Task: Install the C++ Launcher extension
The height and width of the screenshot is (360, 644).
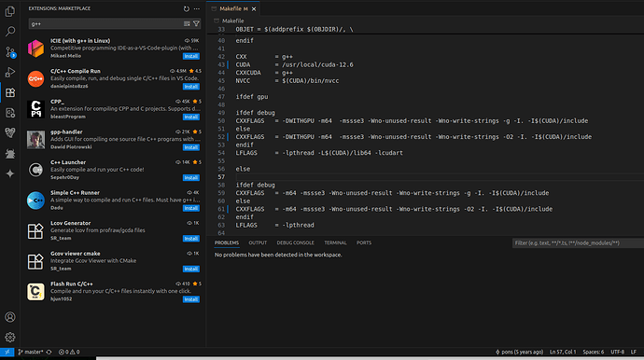Action: [191, 178]
